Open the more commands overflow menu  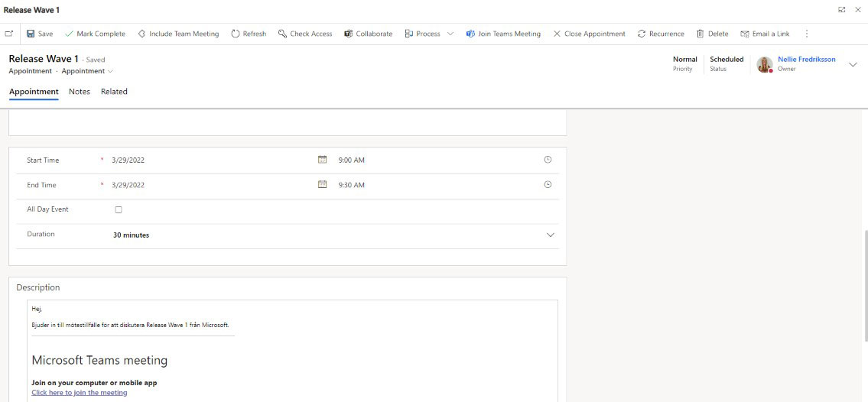tap(806, 34)
